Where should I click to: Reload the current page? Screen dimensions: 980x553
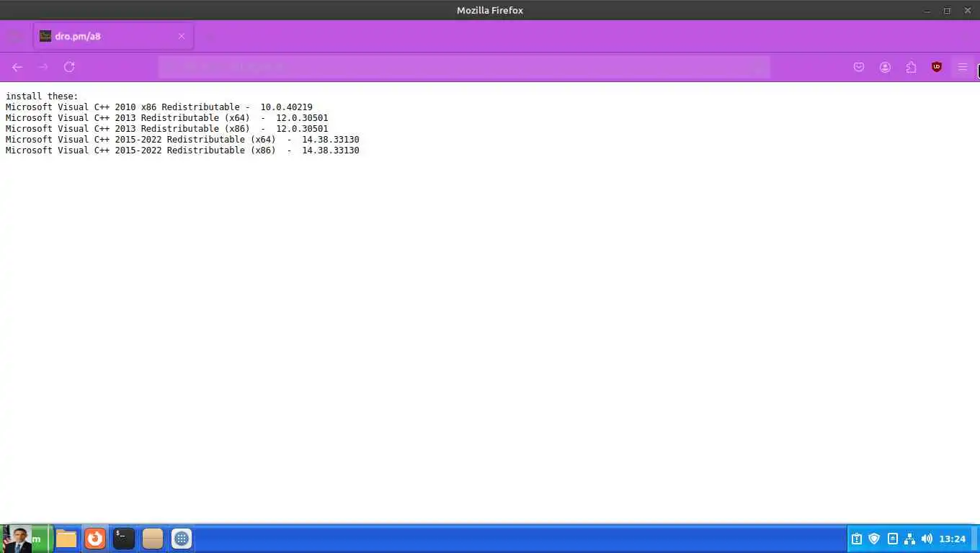point(69,67)
